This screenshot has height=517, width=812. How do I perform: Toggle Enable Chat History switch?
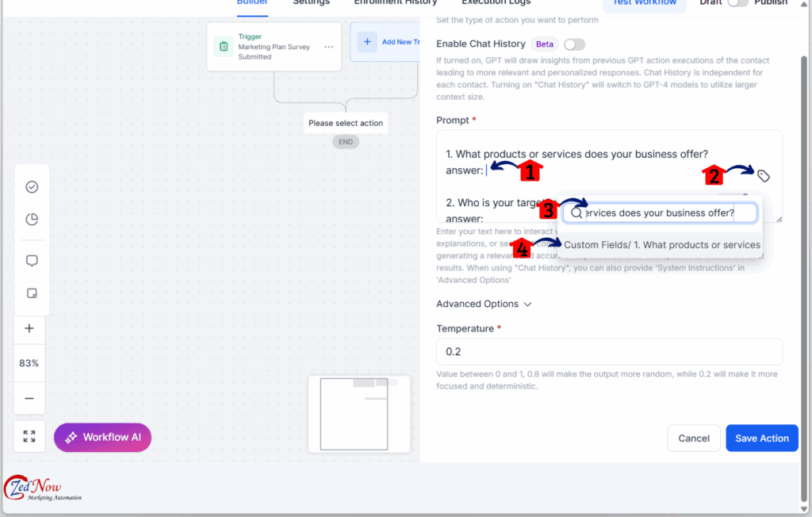pyautogui.click(x=574, y=44)
